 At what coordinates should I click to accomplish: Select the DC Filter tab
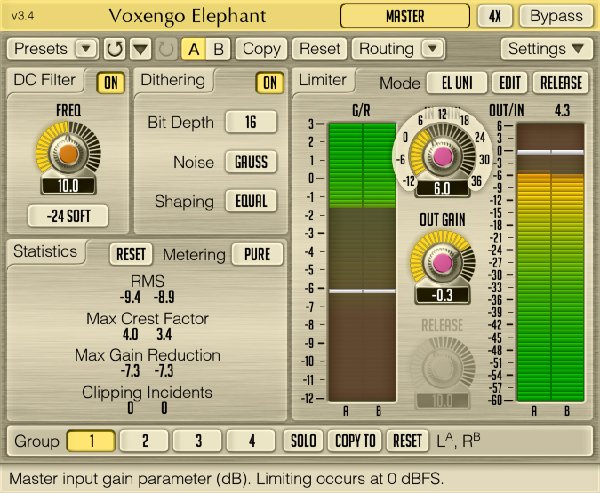(x=45, y=80)
